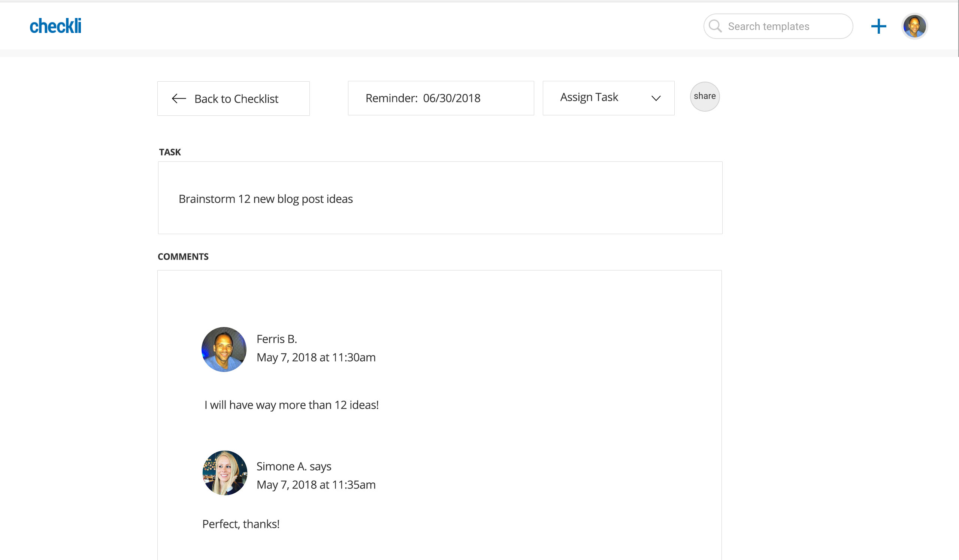Click the round share button
This screenshot has height=560, width=959.
704,97
